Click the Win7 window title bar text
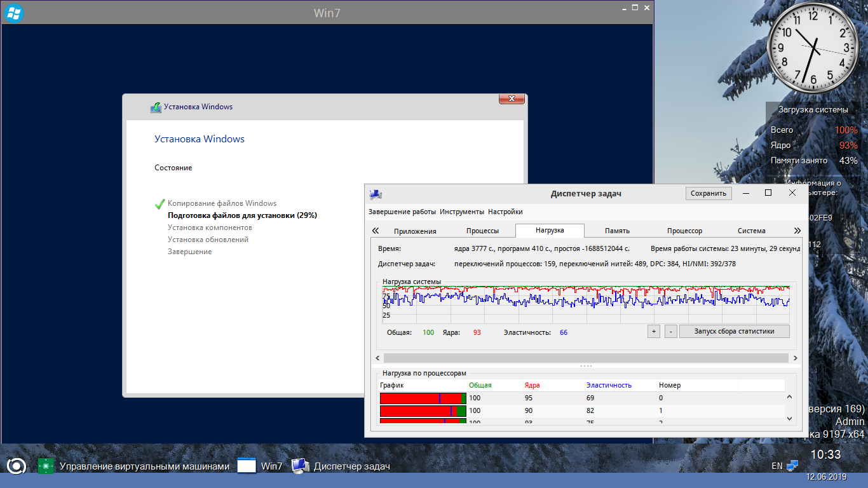868x488 pixels. pyautogui.click(x=327, y=13)
